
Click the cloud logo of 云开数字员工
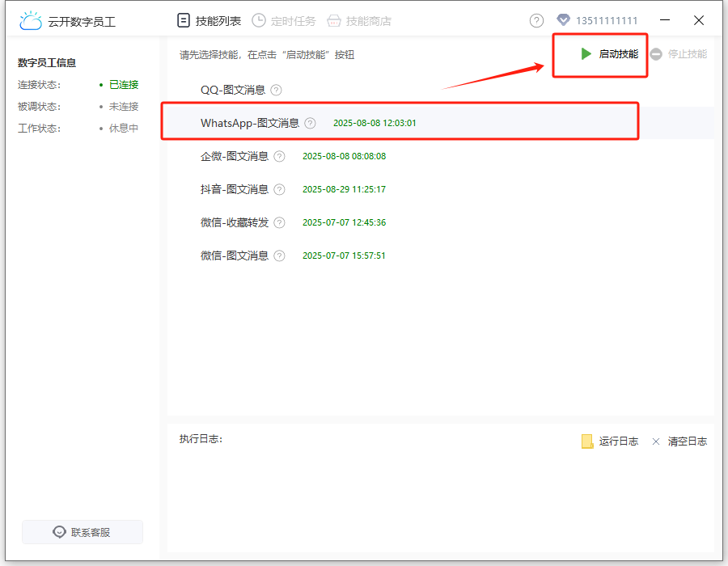click(31, 21)
